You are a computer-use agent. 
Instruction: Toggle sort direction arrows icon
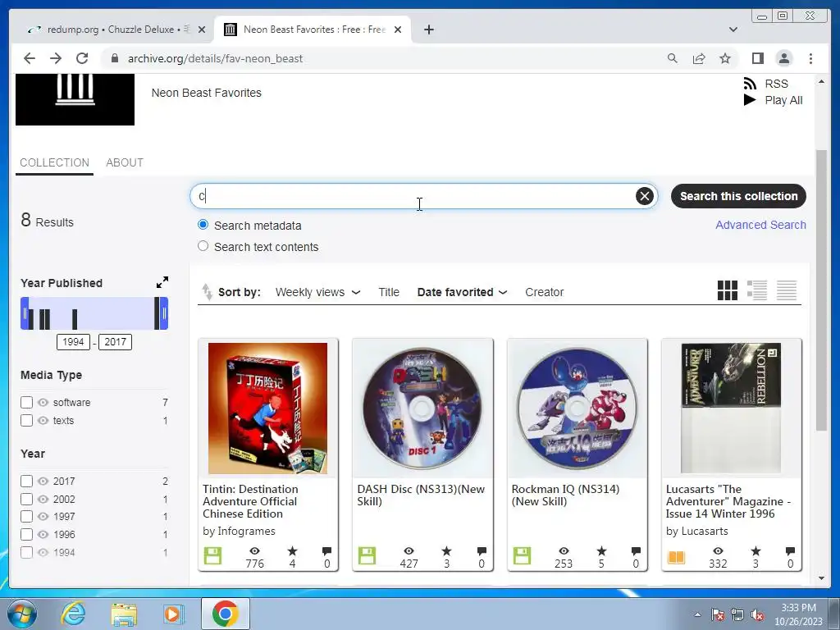(x=207, y=292)
